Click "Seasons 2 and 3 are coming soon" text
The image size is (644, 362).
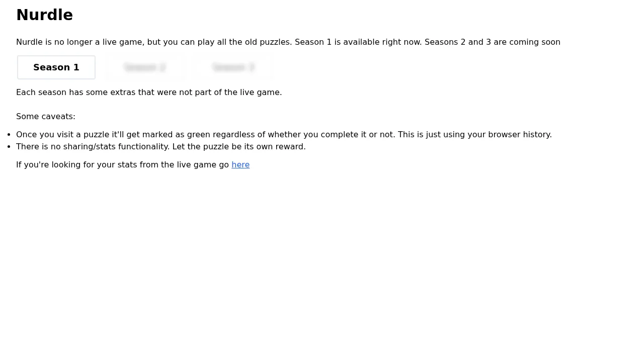(x=492, y=42)
